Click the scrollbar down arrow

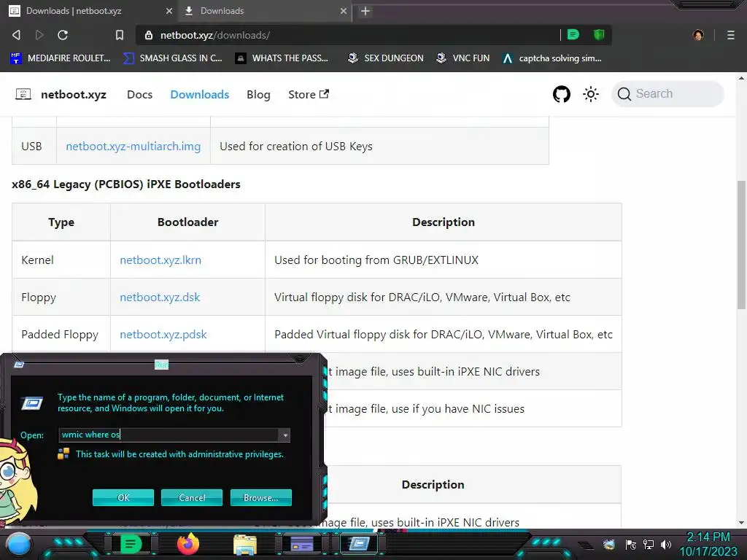tap(741, 522)
